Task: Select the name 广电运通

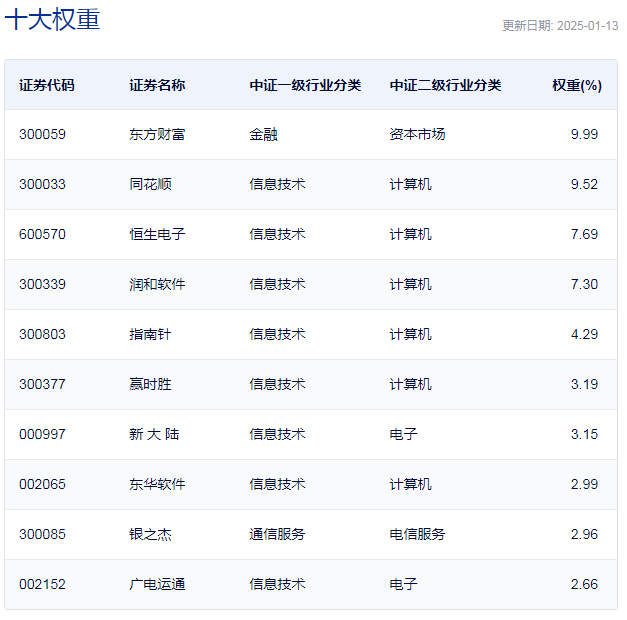Action: click(x=157, y=584)
